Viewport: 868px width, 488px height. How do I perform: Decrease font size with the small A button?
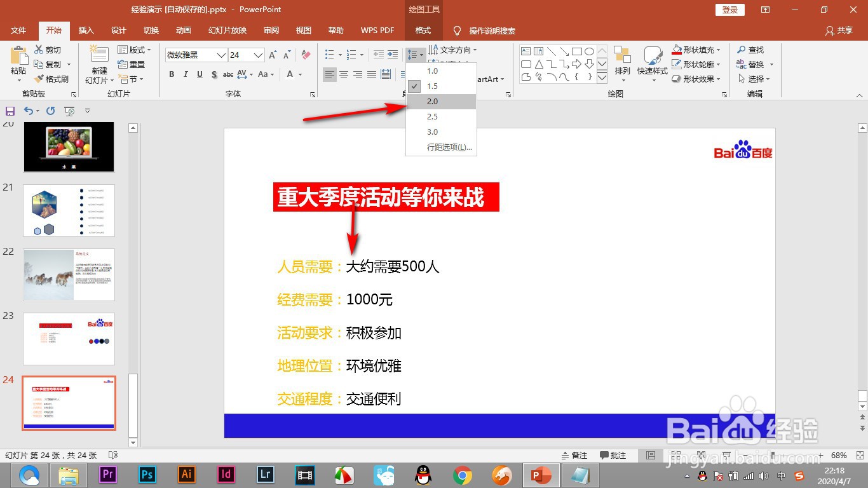point(287,55)
